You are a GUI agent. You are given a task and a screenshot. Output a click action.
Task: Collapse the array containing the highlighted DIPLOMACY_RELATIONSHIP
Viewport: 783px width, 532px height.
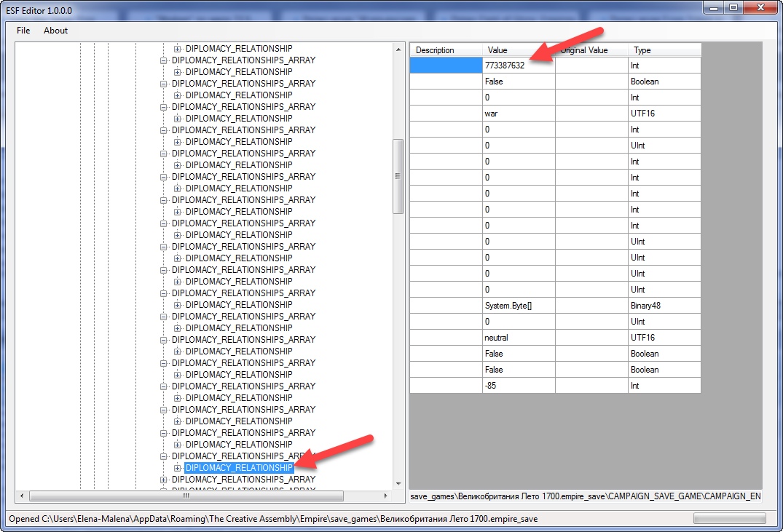click(163, 456)
